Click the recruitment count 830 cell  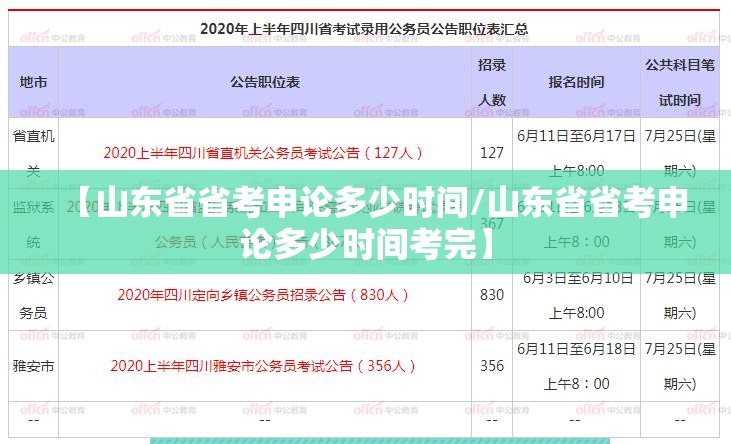(492, 295)
